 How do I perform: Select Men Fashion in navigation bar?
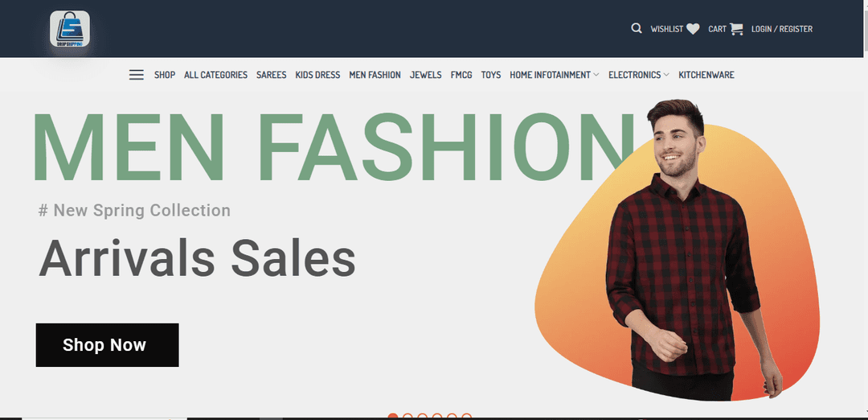(x=375, y=75)
